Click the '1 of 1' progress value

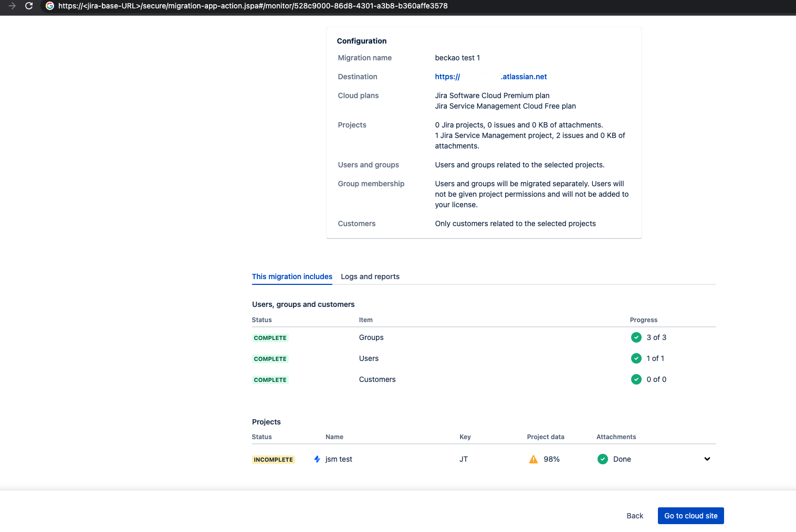tap(655, 358)
